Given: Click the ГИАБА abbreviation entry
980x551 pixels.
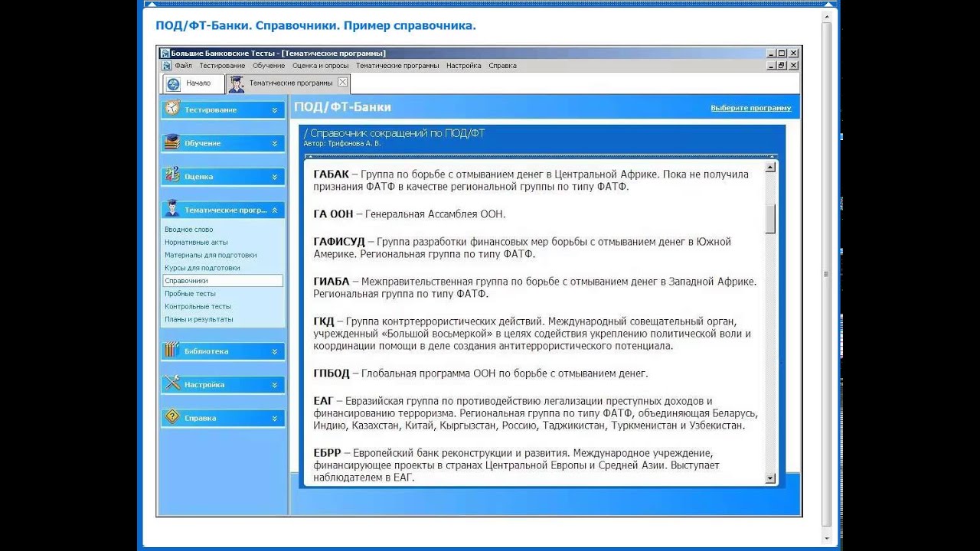Looking at the screenshot, I should tap(535, 288).
